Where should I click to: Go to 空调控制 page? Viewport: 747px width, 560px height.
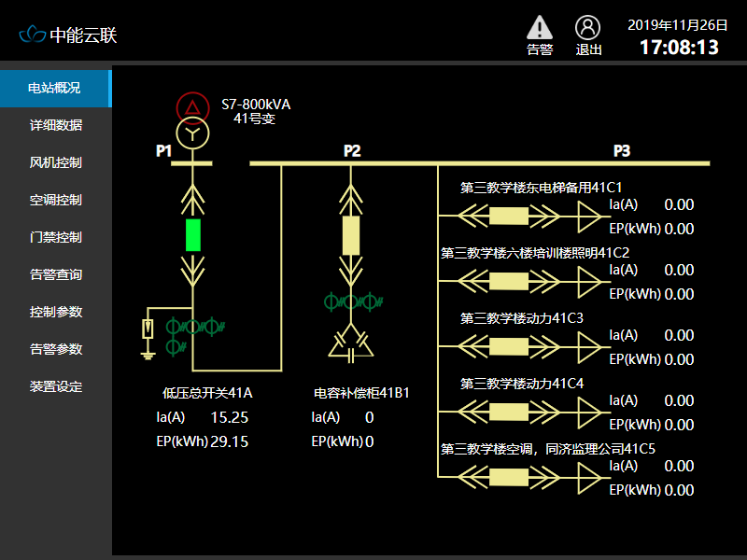tap(55, 200)
